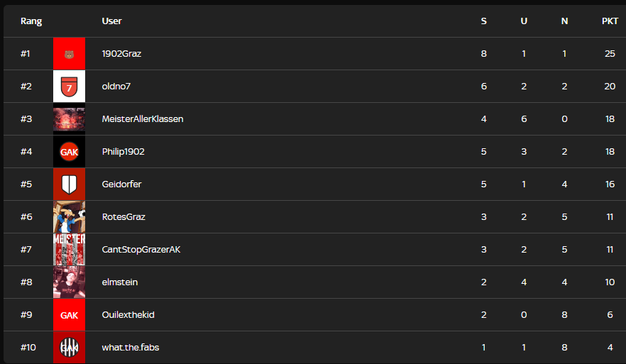Screen dimensions: 626x364
Task: Select Ouilexthekid's red GAK avatar
Action: (x=69, y=315)
